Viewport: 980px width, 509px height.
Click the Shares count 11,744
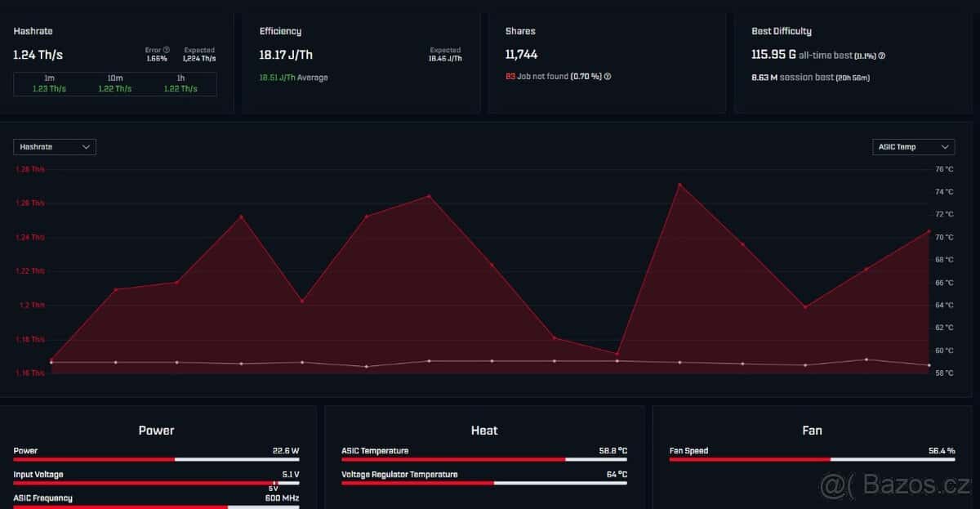coord(521,56)
